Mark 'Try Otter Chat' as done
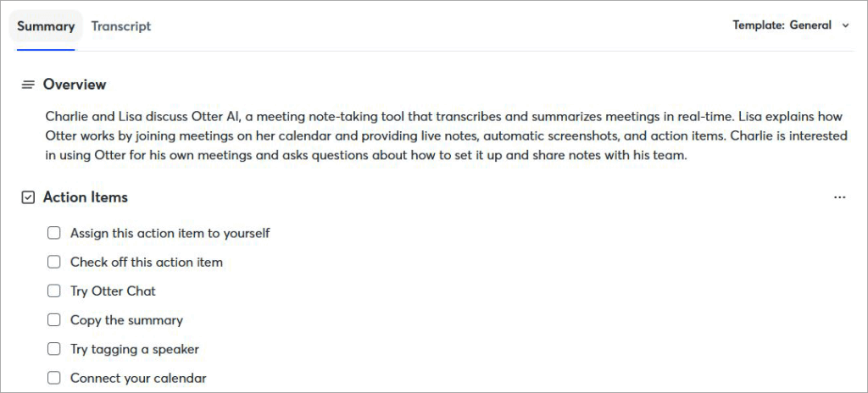 [x=54, y=291]
